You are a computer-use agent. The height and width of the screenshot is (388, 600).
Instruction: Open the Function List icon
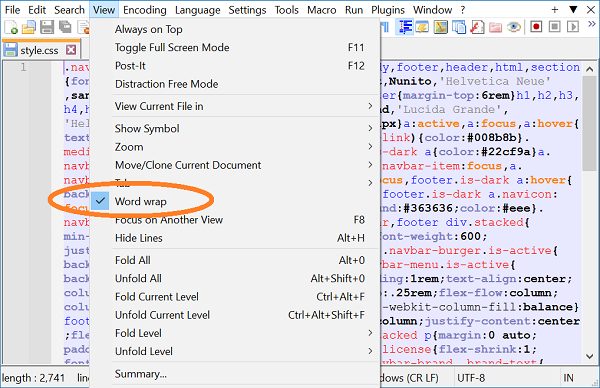pos(477,27)
